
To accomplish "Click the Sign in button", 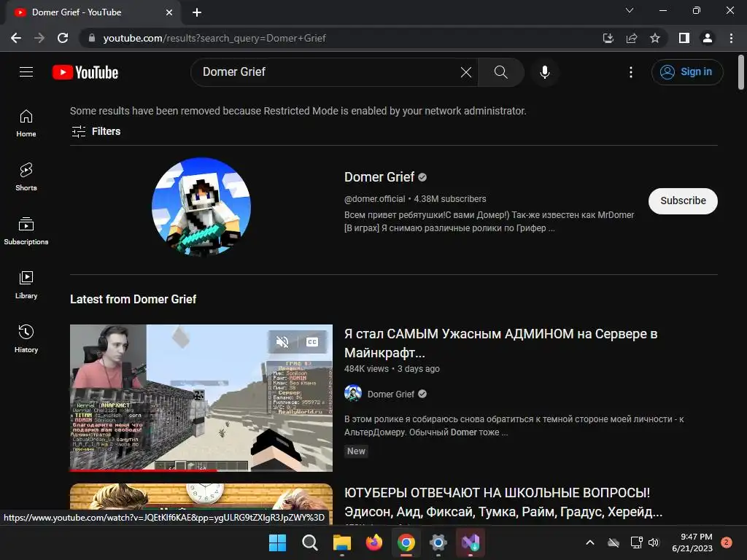I will coord(687,72).
